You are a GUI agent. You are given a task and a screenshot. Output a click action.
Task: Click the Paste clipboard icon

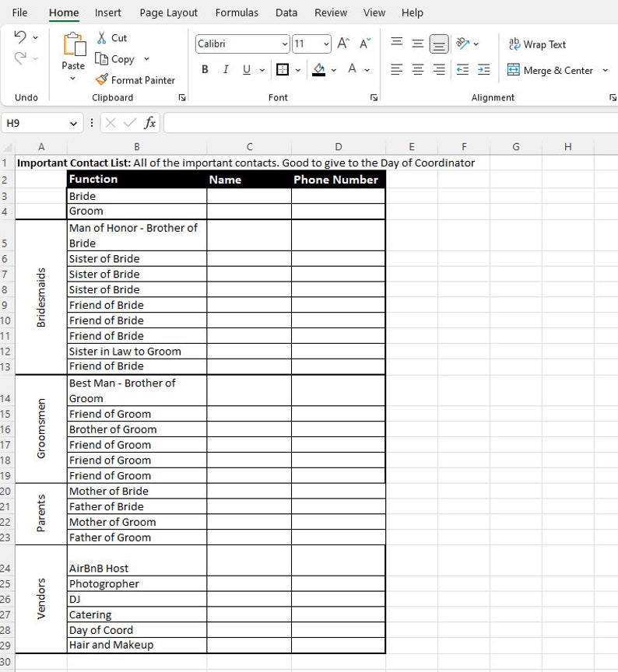pos(74,44)
